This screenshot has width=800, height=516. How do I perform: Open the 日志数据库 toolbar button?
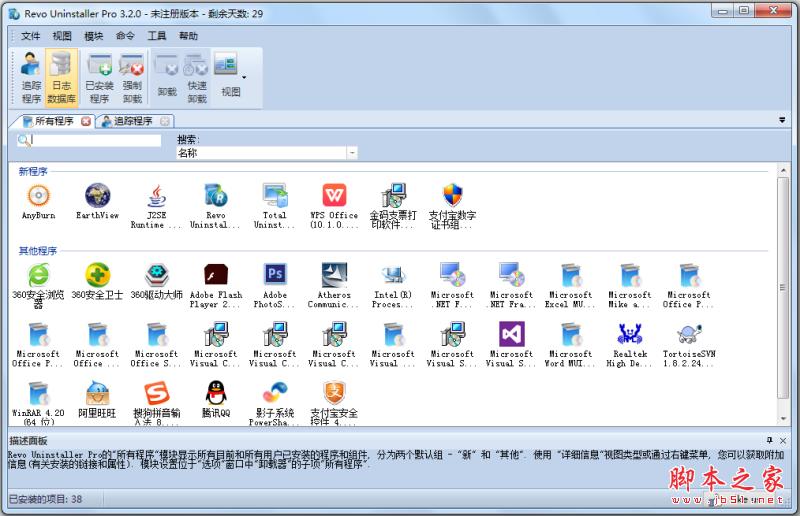pos(61,78)
